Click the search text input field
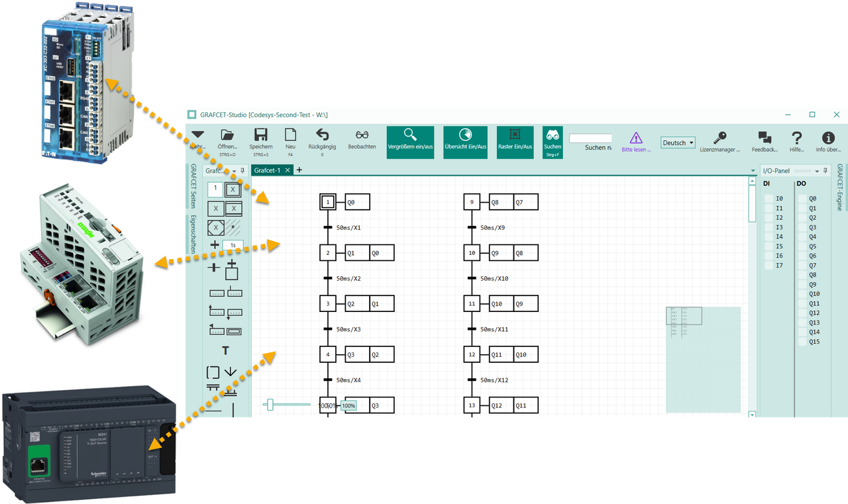Screen dimensions: 848x504 point(590,138)
